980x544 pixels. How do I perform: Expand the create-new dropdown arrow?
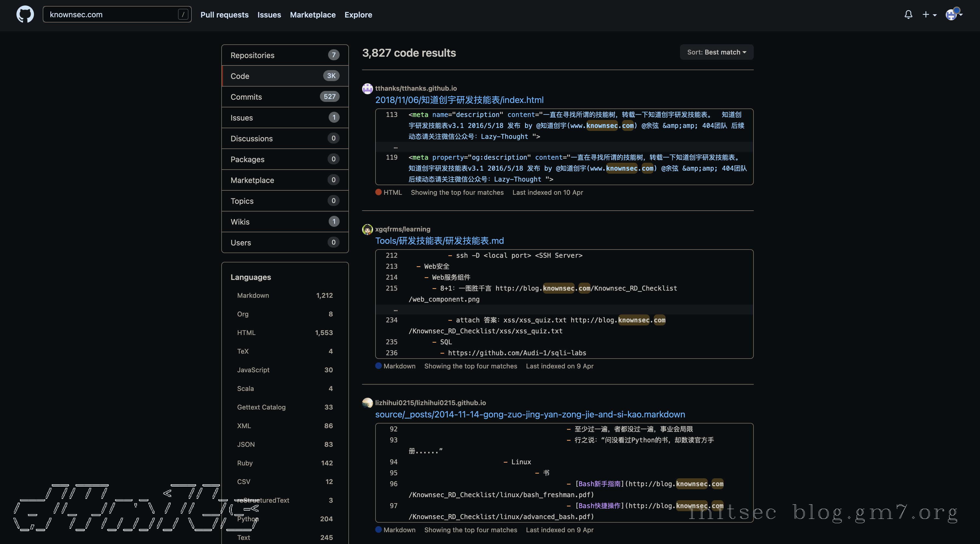coord(935,15)
